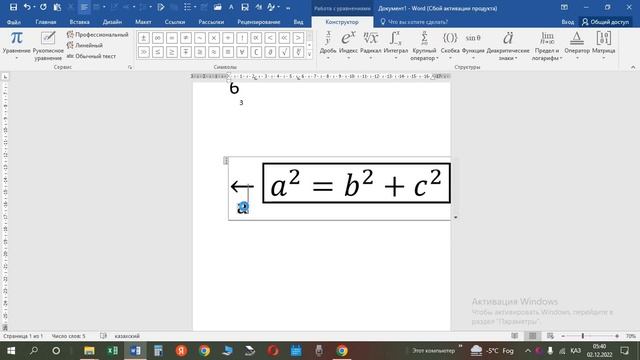The width and height of the screenshot is (640, 360).
Task: Insert the multiplication × symbol
Action: 214,38
